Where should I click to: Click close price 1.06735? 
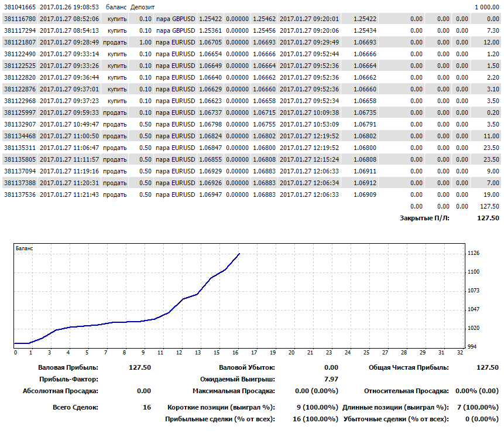365,112
